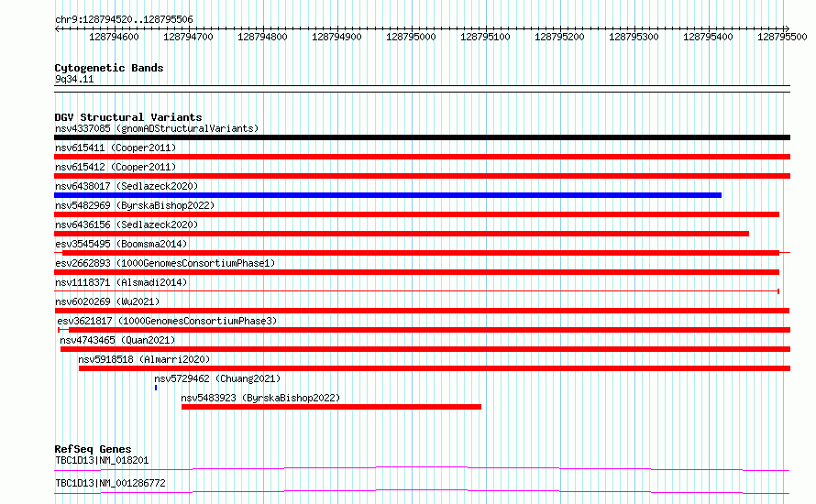Click the 128794600 ruler coordinate
The image size is (816, 504).
tap(114, 37)
